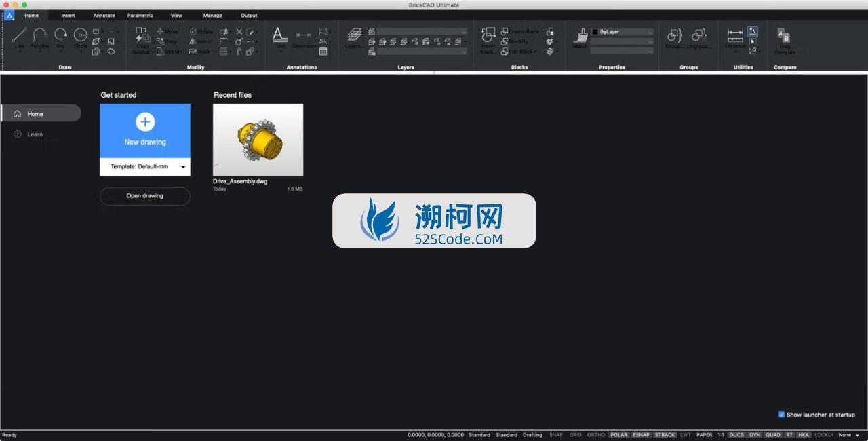Open the ByLayer color dropdown
The width and height of the screenshot is (868, 441).
pos(623,32)
